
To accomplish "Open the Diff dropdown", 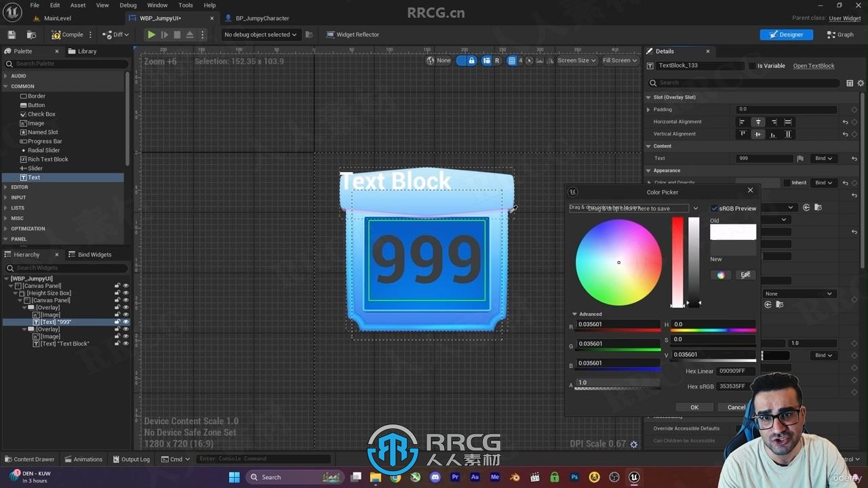I will [115, 35].
